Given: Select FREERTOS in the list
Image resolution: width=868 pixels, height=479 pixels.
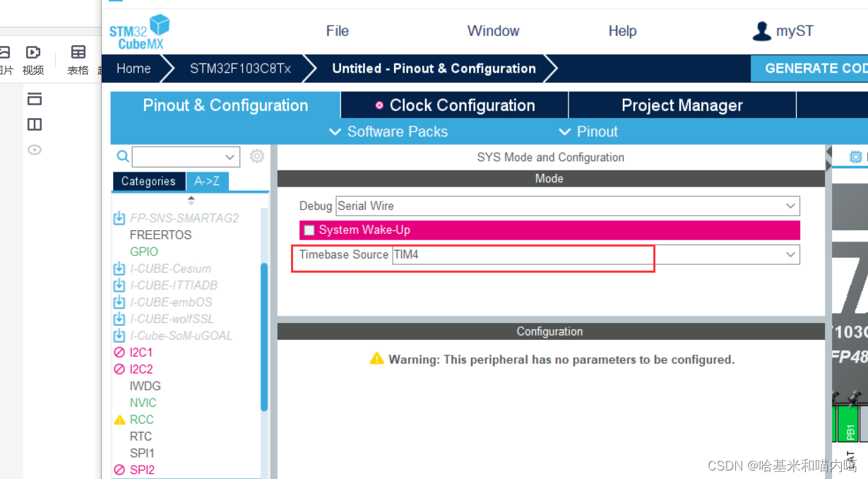Looking at the screenshot, I should [x=160, y=235].
